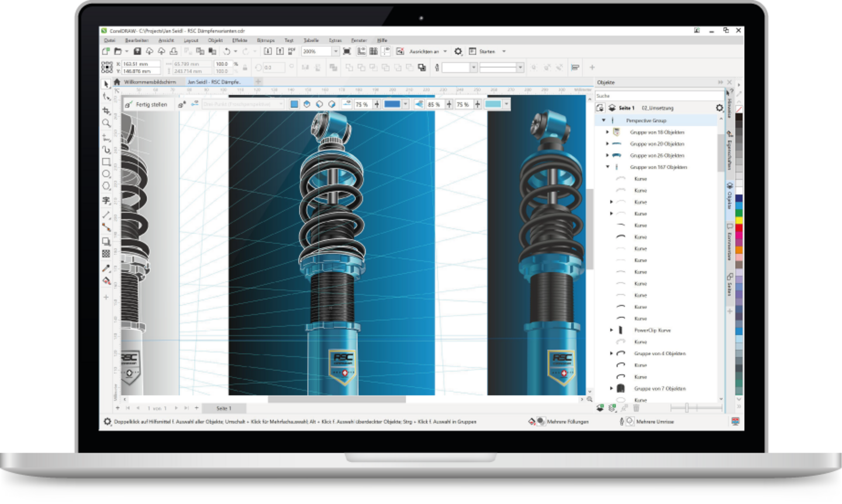Pick the Ellipse tool
This screenshot has height=504, width=842.
point(106,174)
